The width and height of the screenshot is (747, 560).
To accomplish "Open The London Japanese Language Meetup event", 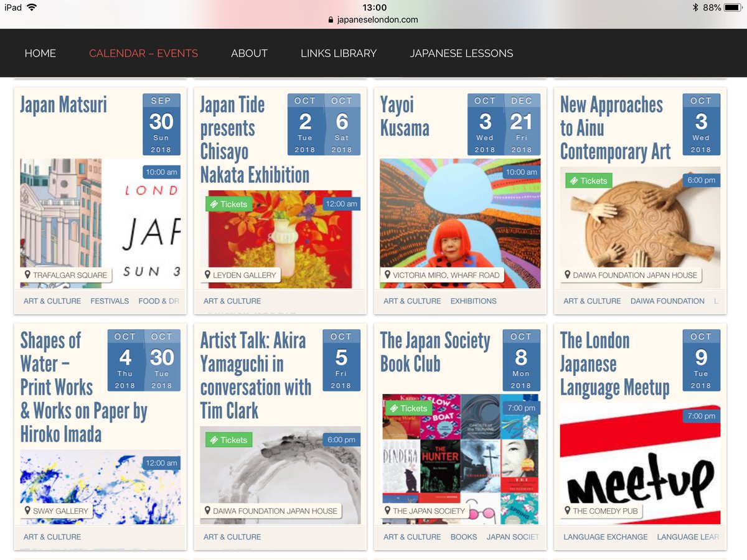I will point(614,364).
